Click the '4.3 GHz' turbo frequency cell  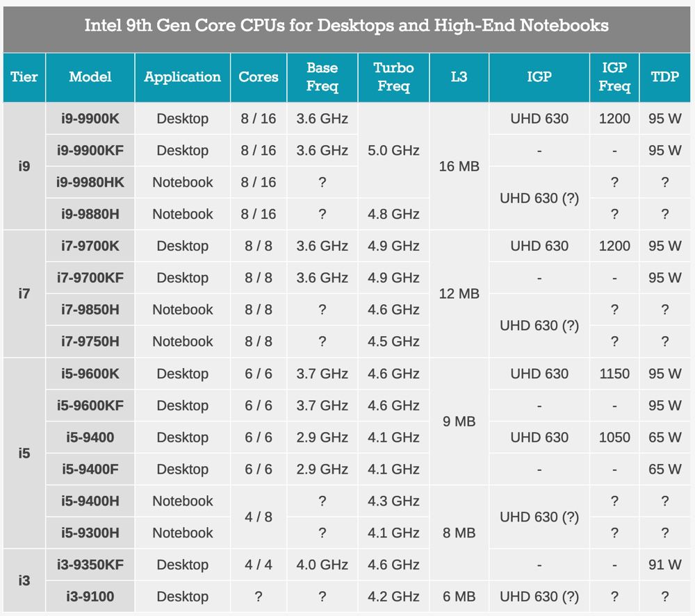point(393,501)
